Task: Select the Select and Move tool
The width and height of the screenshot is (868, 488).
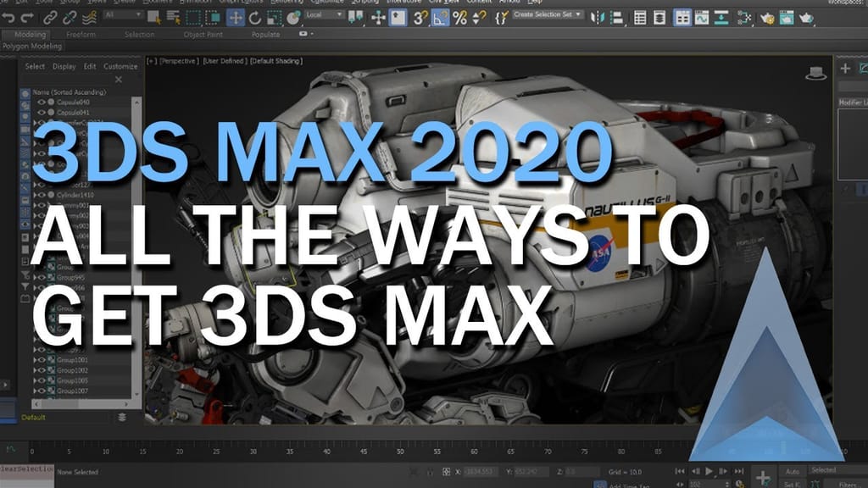Action: (x=235, y=14)
